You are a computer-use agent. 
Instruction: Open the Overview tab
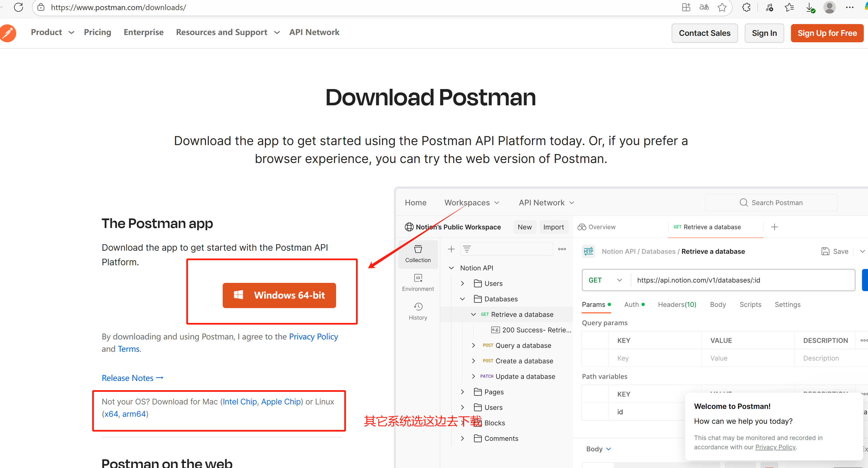pyautogui.click(x=596, y=227)
